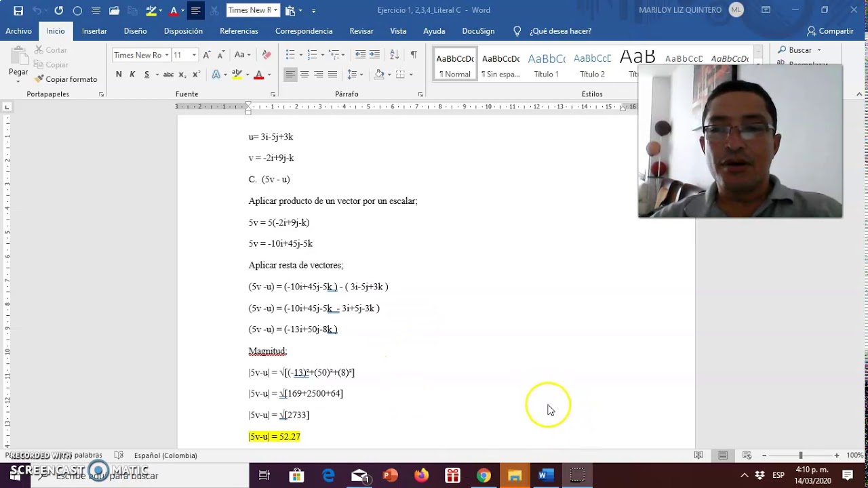The height and width of the screenshot is (488, 868).
Task: Toggle center alignment in Párrafo group
Action: click(304, 75)
